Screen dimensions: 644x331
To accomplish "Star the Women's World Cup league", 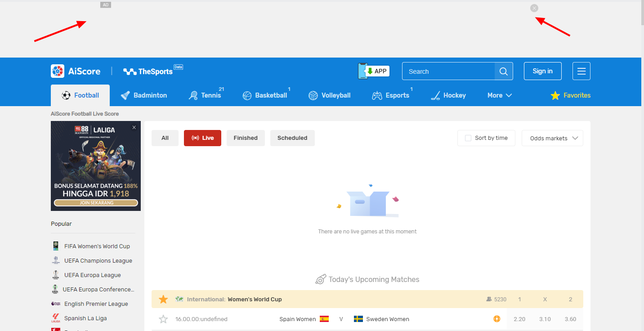I will point(163,299).
